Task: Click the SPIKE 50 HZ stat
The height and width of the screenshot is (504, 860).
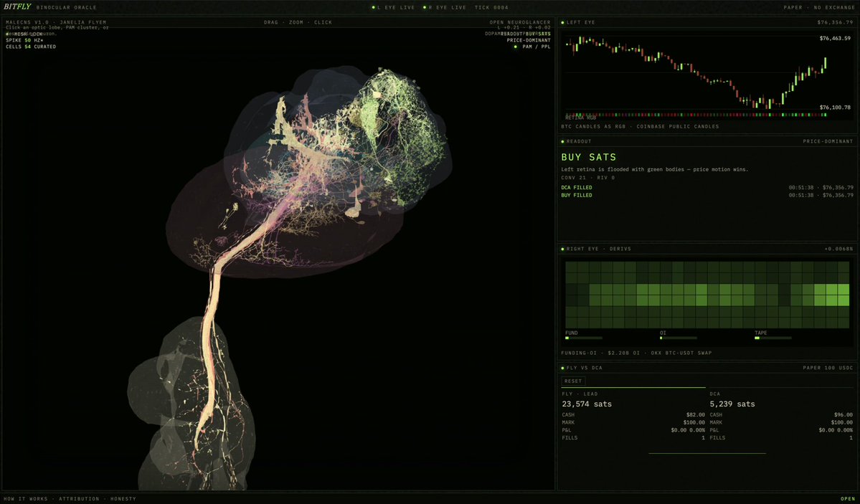Action: coord(24,41)
